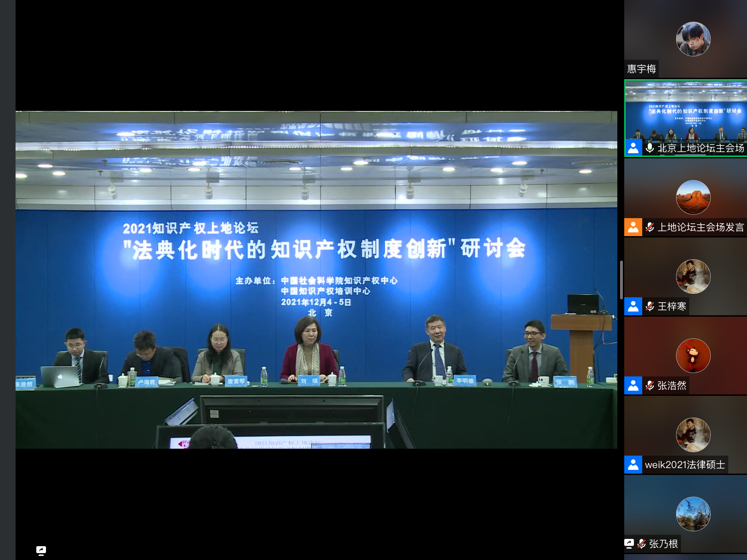Viewport: 747px width, 560px height.
Task: Select the weik2021法律硕士 name label
Action: 685,465
